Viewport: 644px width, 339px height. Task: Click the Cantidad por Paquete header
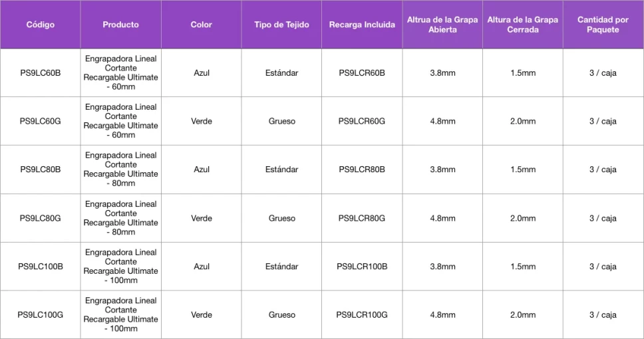coord(603,25)
